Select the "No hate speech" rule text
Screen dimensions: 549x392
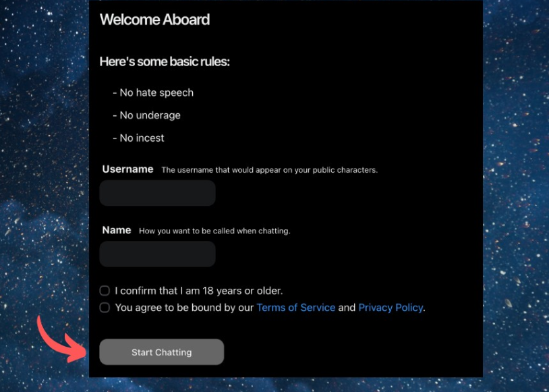coord(153,92)
